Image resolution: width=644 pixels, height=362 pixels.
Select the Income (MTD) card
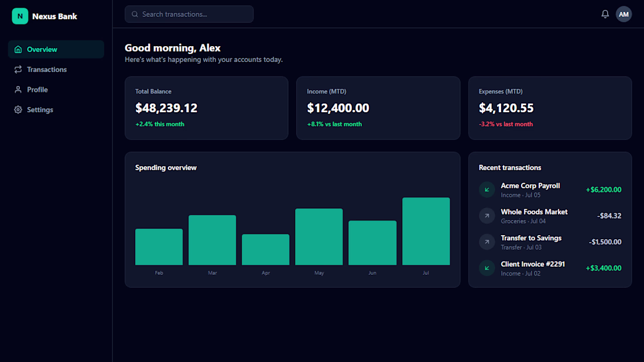(378, 108)
